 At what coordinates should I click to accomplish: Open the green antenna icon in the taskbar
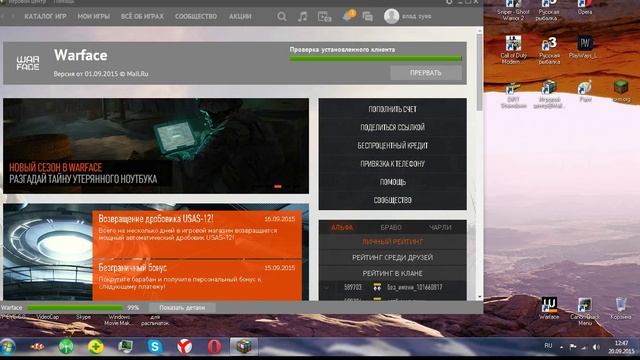tap(66, 347)
